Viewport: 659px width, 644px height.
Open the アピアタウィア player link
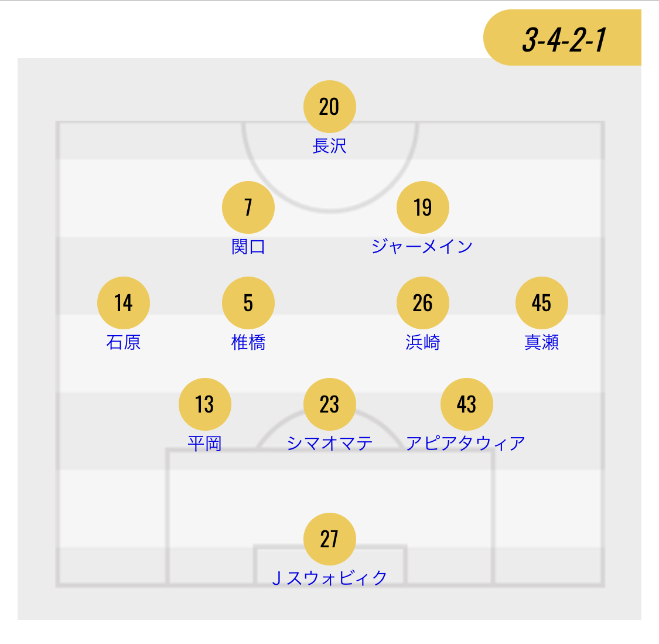[x=466, y=444]
